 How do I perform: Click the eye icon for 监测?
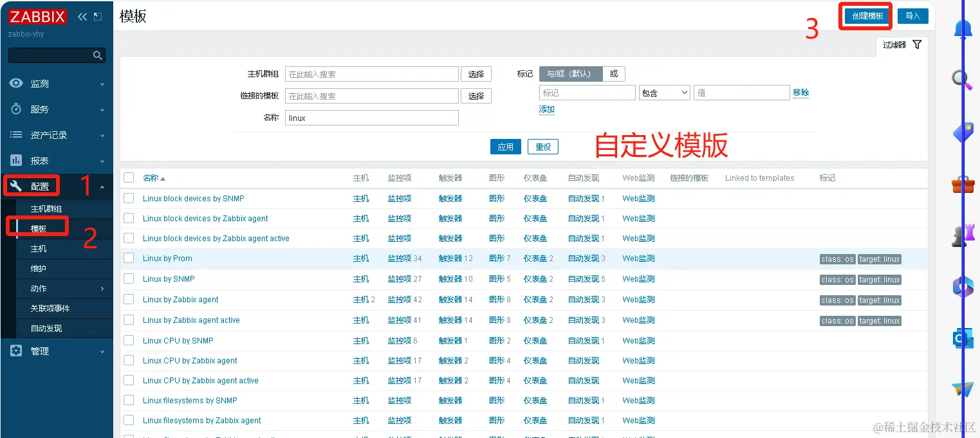pyautogui.click(x=16, y=84)
